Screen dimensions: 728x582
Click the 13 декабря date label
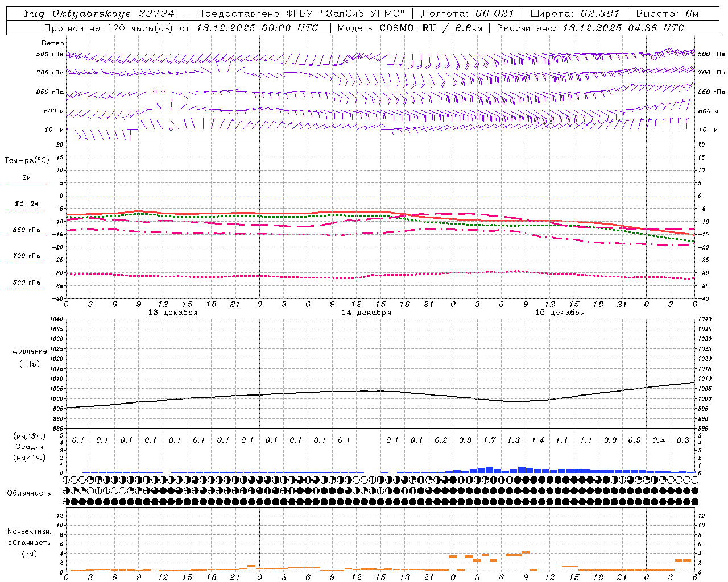[173, 313]
